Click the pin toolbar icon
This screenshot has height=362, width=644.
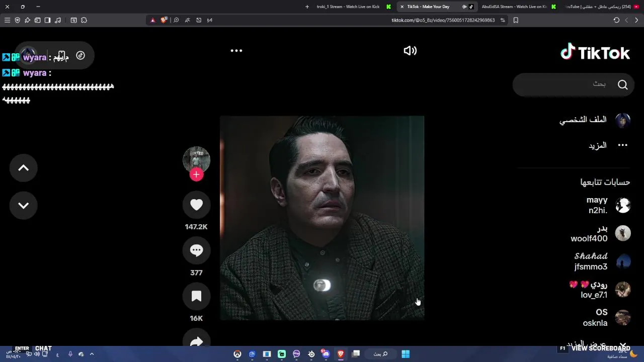(27, 20)
